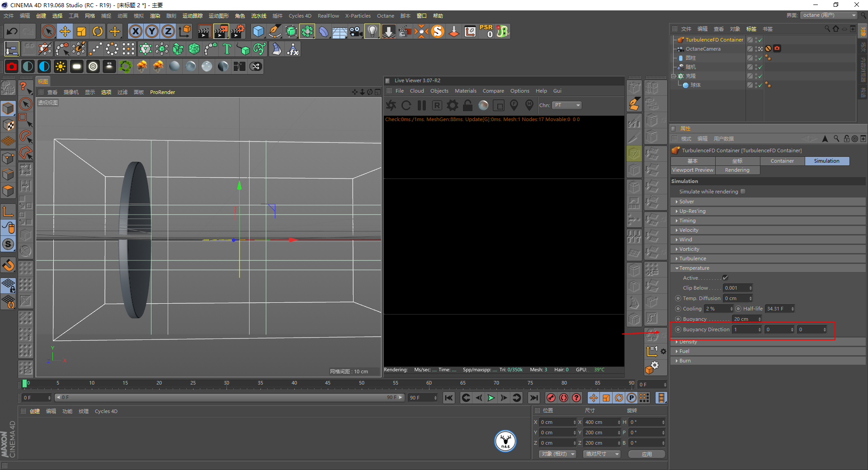868x470 pixels.
Task: Click the Octane daylight sun icon
Action: pyautogui.click(x=60, y=66)
